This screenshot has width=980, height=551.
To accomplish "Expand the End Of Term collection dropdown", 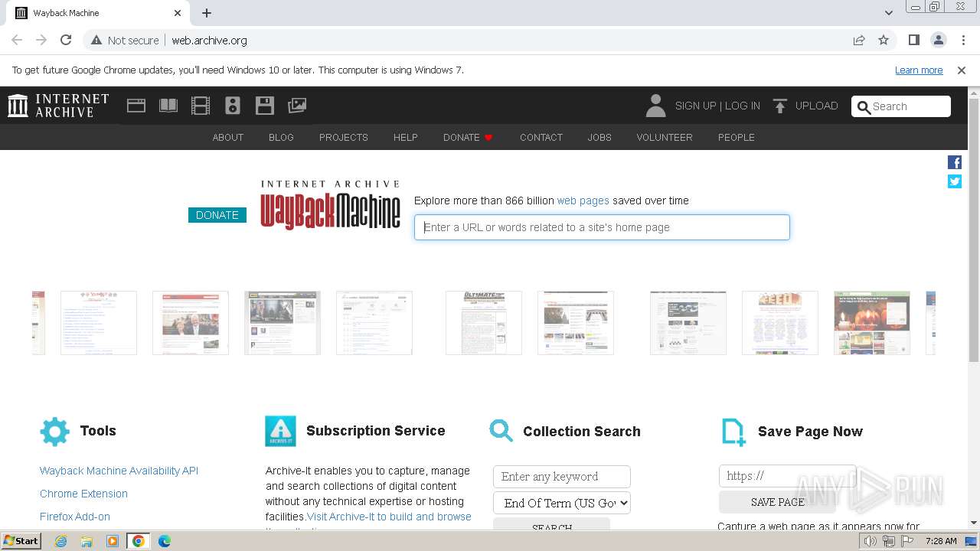I will [x=562, y=503].
